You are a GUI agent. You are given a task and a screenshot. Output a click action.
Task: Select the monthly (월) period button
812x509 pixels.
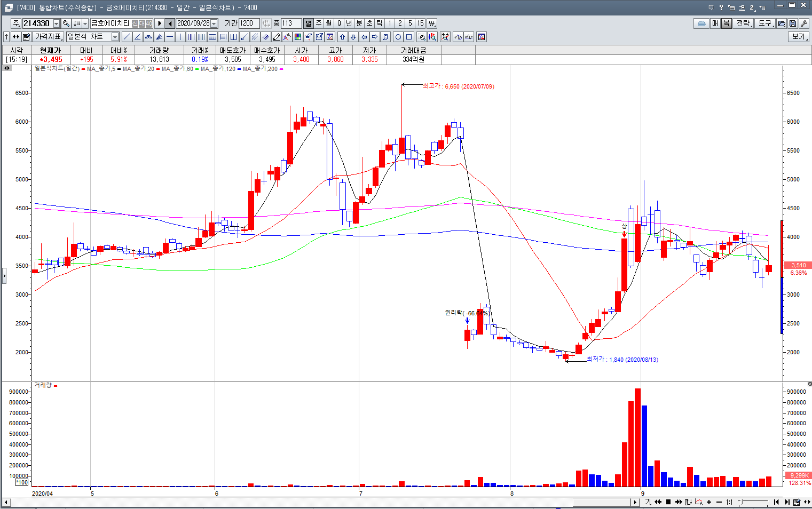pyautogui.click(x=329, y=23)
